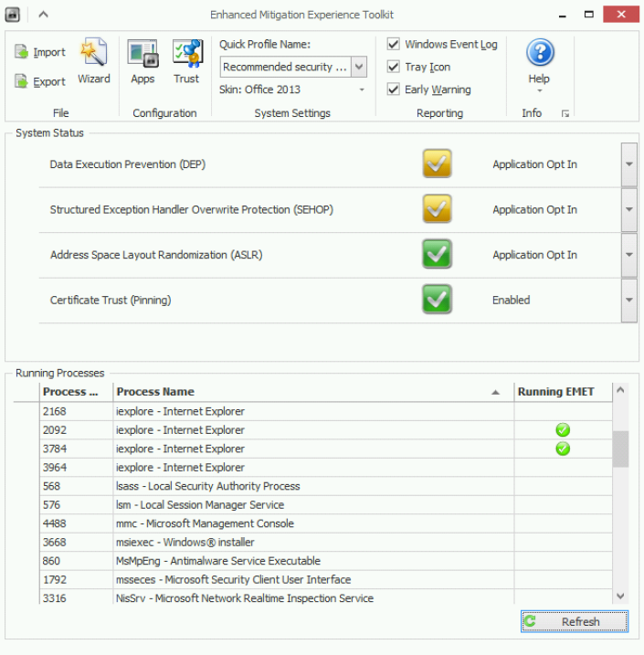
Task: Expand the Info group dialog launcher
Action: tap(565, 114)
